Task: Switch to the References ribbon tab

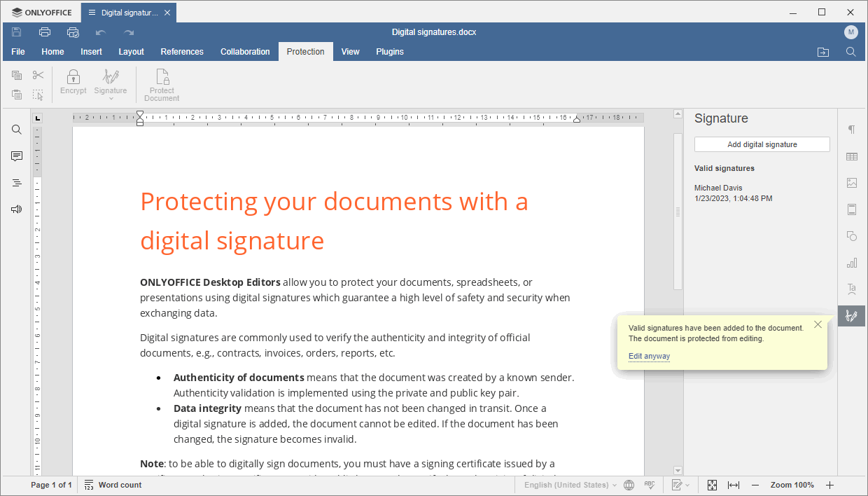Action: coord(182,51)
